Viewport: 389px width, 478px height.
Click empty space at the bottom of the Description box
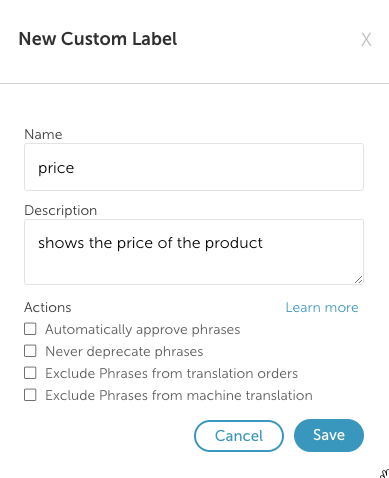click(x=187, y=270)
